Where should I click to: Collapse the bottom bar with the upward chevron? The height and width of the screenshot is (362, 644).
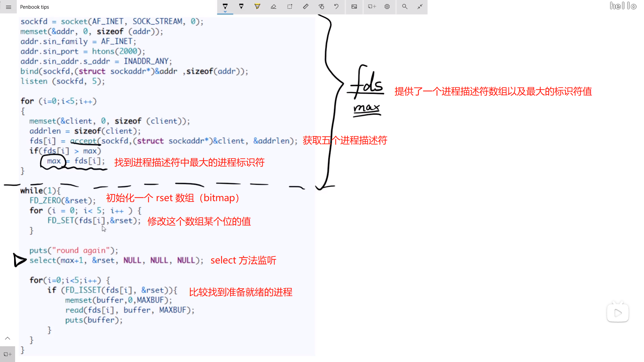tap(7, 338)
